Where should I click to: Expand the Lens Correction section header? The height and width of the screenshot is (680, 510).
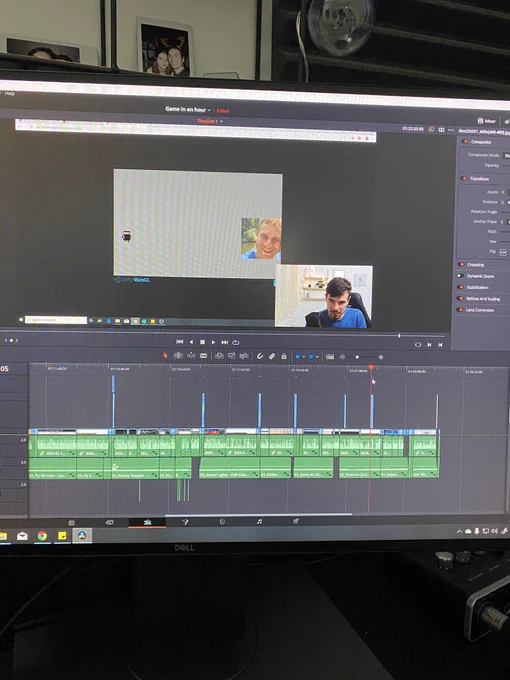click(481, 310)
